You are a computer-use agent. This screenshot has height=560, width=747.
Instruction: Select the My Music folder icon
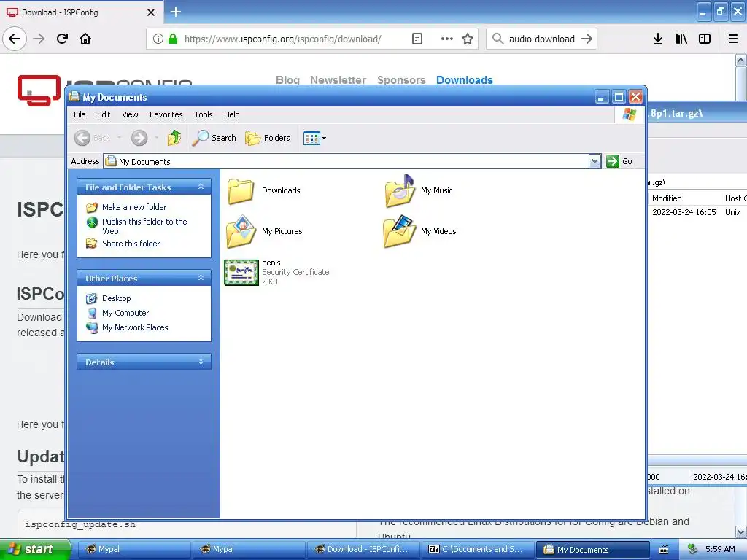pos(400,190)
